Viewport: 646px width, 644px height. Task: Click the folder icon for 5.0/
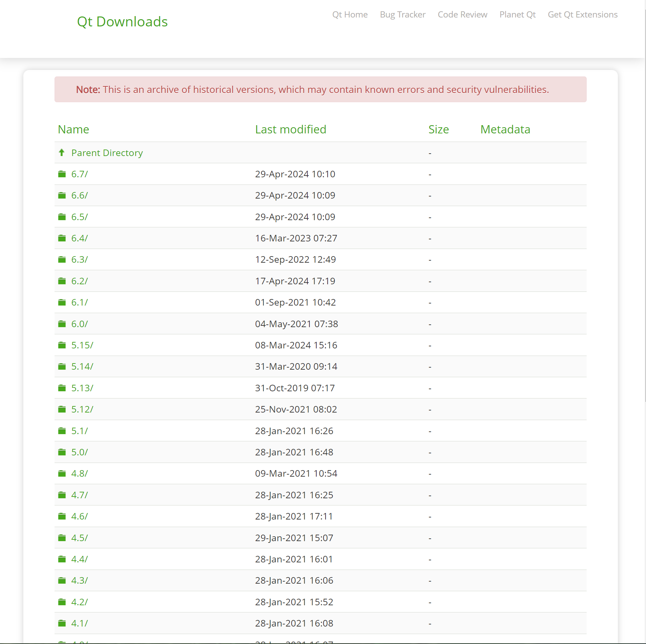[62, 452]
